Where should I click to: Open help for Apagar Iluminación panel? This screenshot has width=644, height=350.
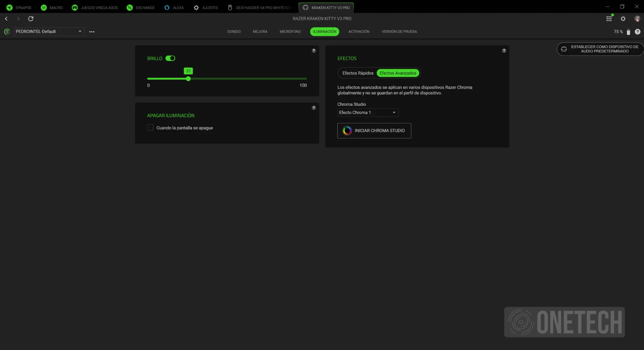tap(314, 108)
